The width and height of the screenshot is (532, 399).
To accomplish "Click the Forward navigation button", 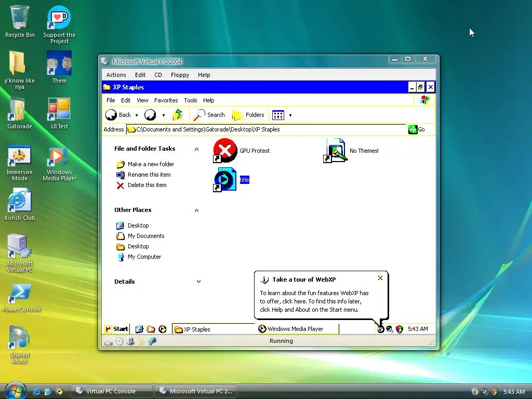I will click(150, 115).
